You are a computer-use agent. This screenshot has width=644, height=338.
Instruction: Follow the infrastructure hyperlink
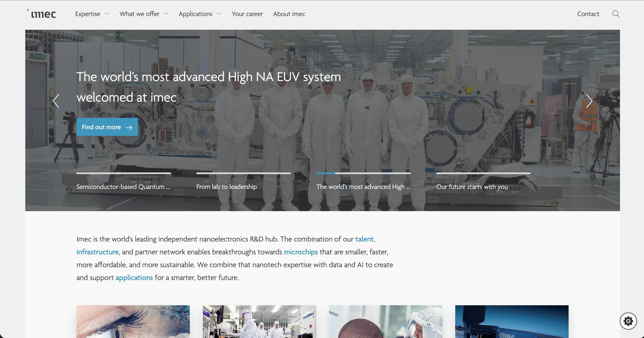(97, 252)
